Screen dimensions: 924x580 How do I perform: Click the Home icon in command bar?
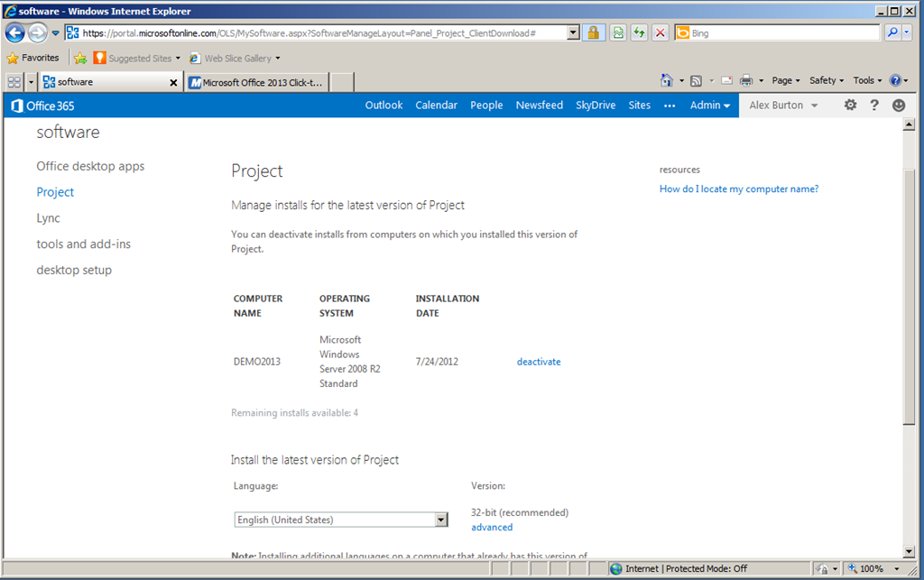(667, 80)
